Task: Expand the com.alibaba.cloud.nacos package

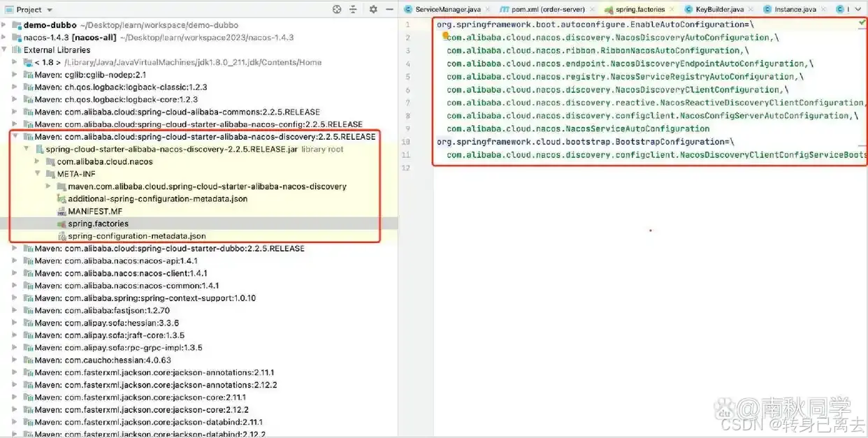Action: 38,161
